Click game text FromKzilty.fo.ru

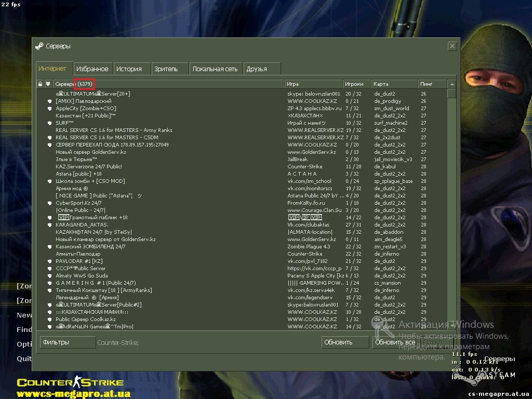point(306,203)
